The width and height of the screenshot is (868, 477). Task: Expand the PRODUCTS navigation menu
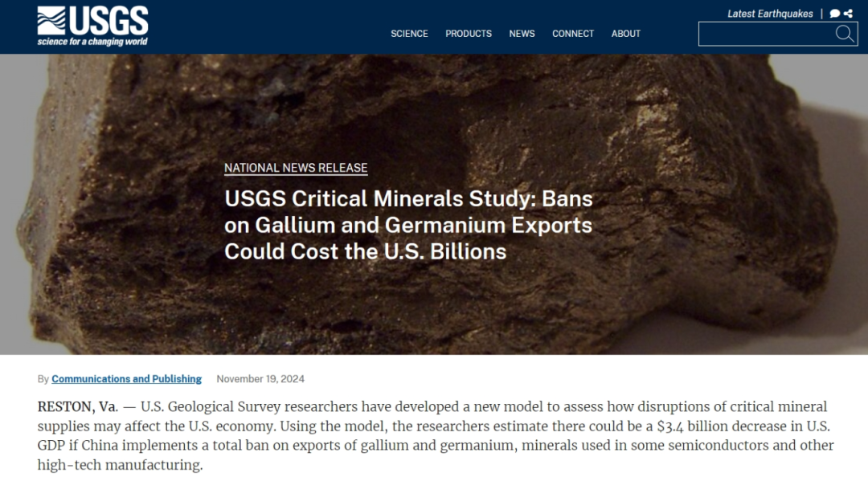pyautogui.click(x=469, y=34)
